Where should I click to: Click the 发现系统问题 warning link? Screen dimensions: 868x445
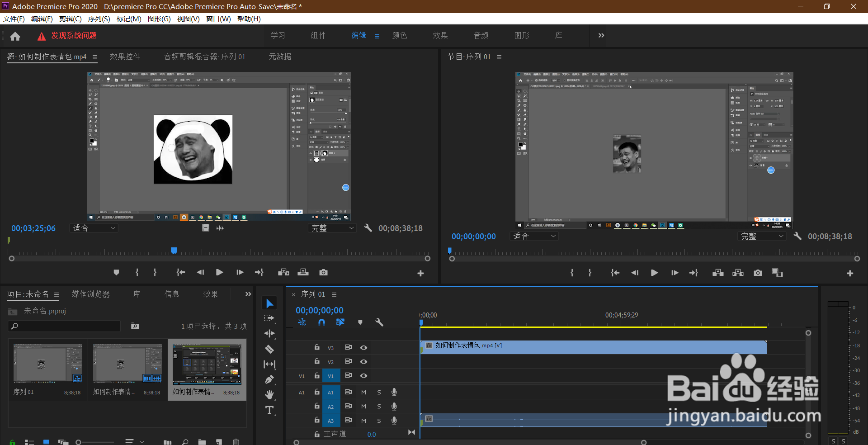74,36
